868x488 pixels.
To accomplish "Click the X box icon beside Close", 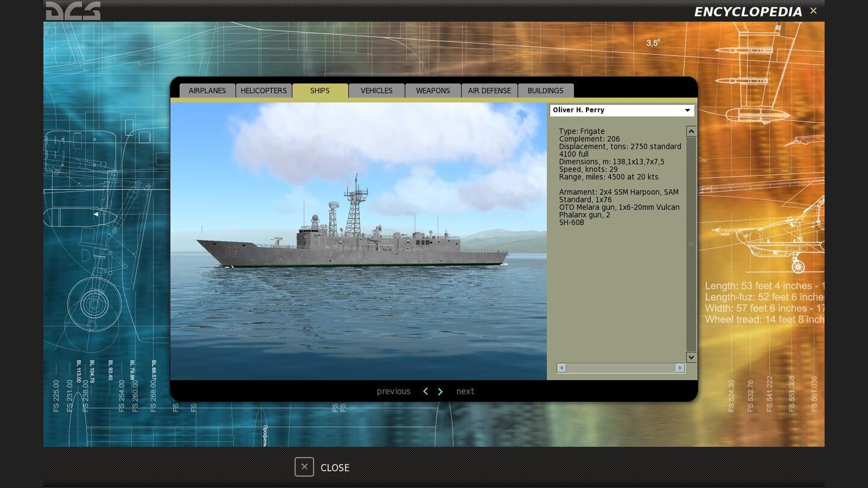I will pyautogui.click(x=304, y=467).
